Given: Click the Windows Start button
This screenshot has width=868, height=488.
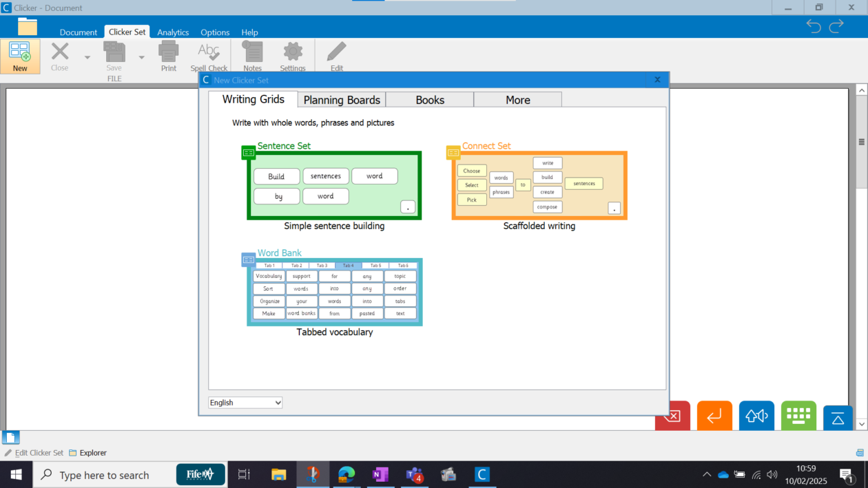Looking at the screenshot, I should [16, 474].
